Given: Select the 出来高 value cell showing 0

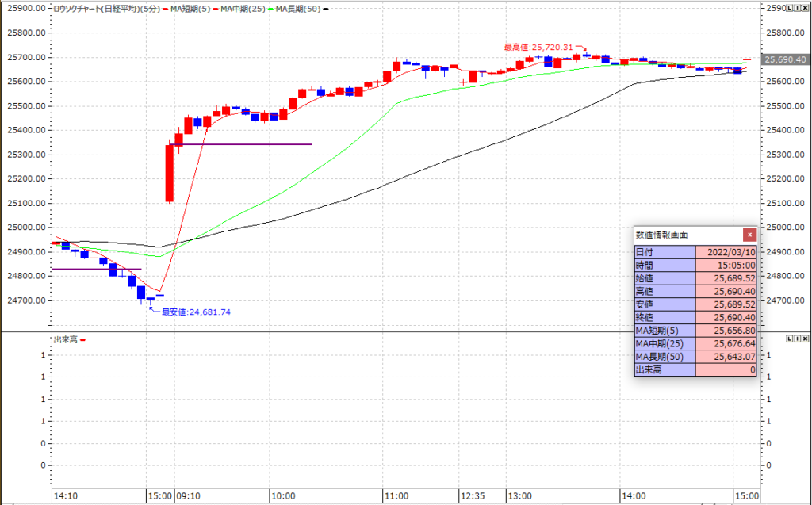Looking at the screenshot, I should click(726, 369).
